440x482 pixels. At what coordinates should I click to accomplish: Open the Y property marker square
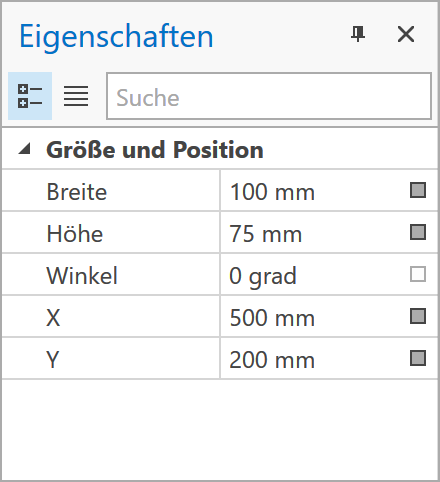418,358
